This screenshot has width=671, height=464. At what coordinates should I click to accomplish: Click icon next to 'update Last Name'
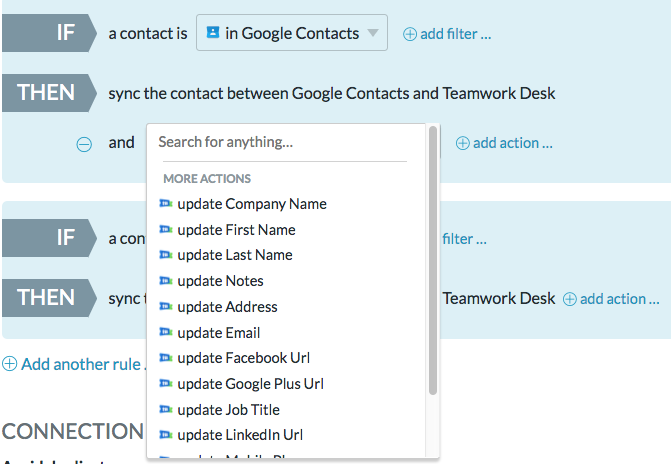(166, 255)
